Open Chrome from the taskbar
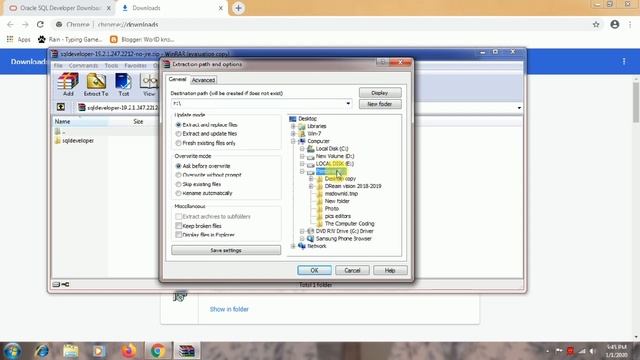This screenshot has height=360, width=640. 158,351
